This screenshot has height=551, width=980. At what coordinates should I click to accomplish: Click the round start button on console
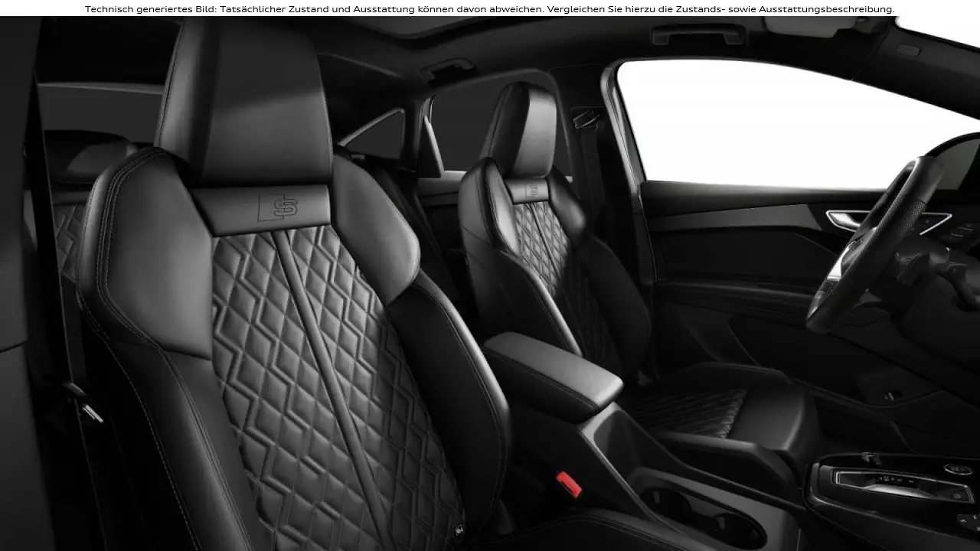957,468
